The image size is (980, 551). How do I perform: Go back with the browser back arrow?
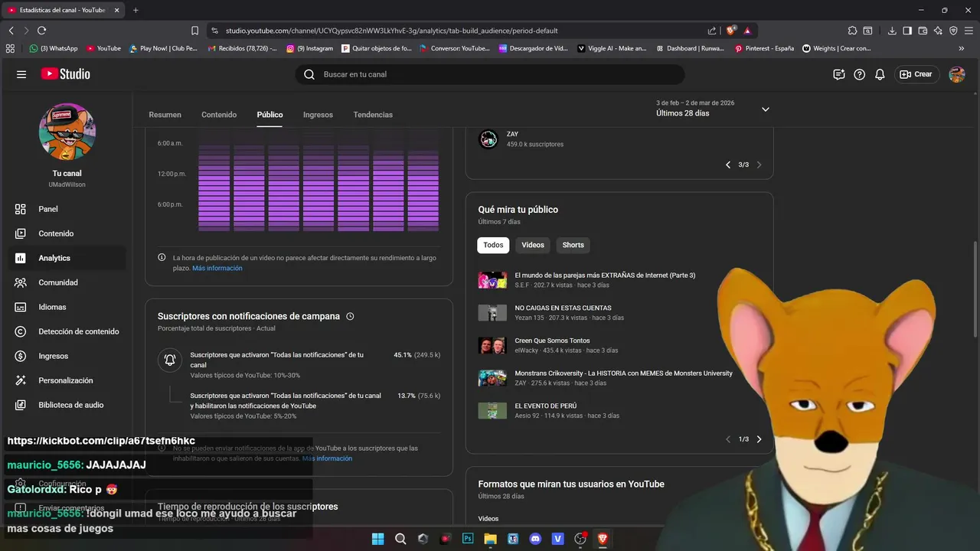(11, 31)
